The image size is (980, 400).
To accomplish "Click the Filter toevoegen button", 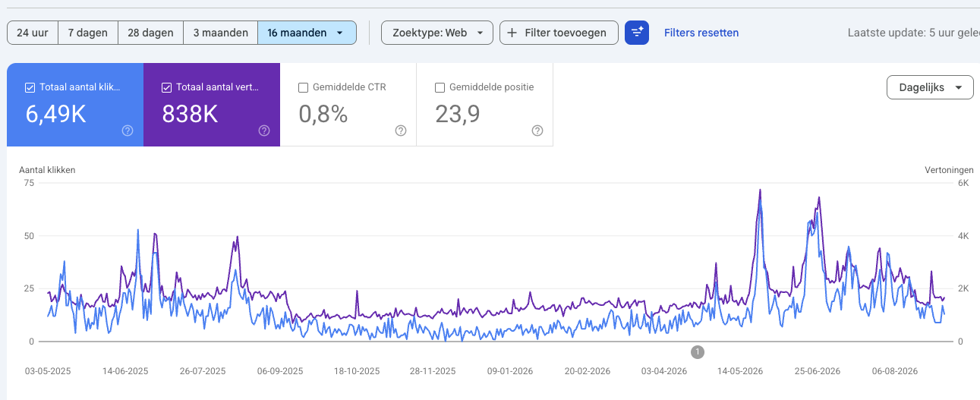I will [559, 33].
